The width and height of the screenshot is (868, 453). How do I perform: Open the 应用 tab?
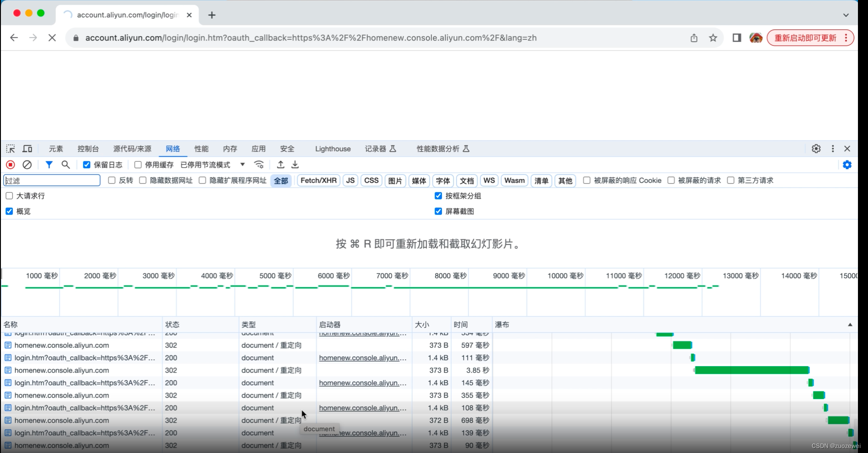click(259, 149)
